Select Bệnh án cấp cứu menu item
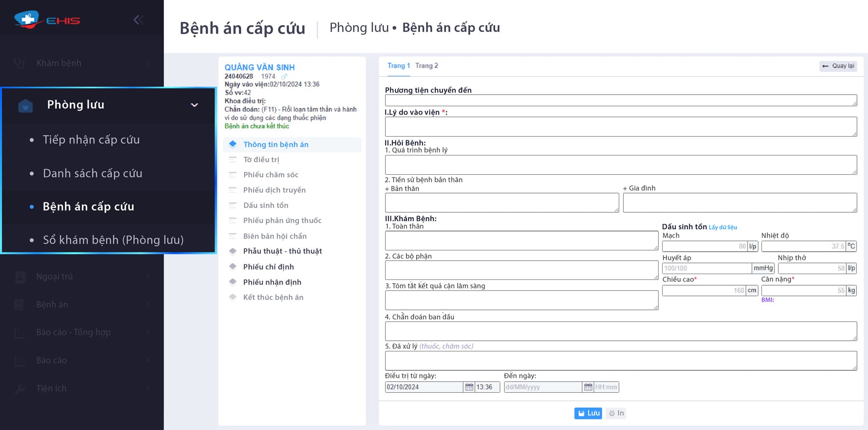 (89, 207)
